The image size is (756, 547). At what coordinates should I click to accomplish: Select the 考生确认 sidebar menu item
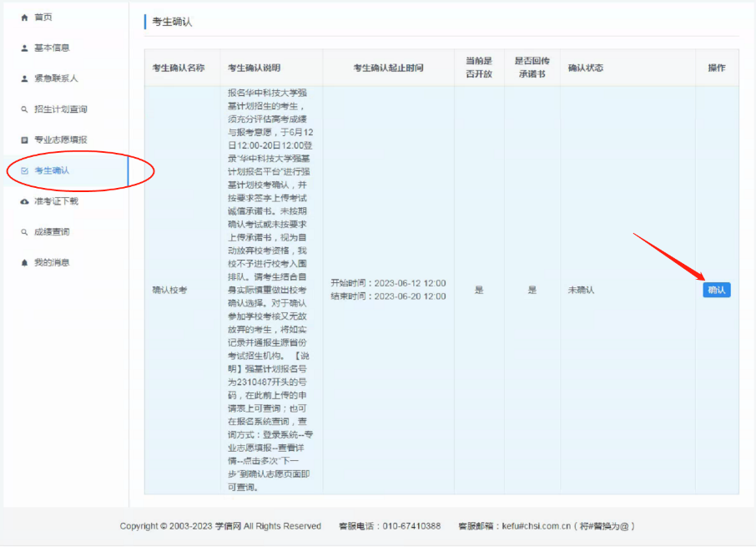(x=52, y=170)
